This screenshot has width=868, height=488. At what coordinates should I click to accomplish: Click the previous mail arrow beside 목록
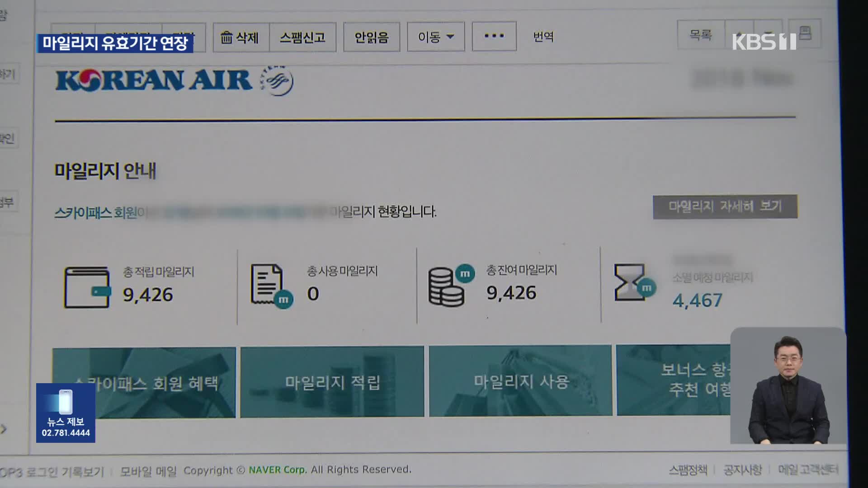(x=739, y=34)
